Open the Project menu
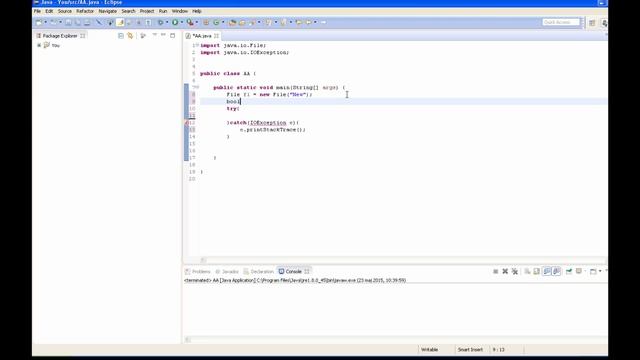This screenshot has height=360, width=640. (147, 11)
